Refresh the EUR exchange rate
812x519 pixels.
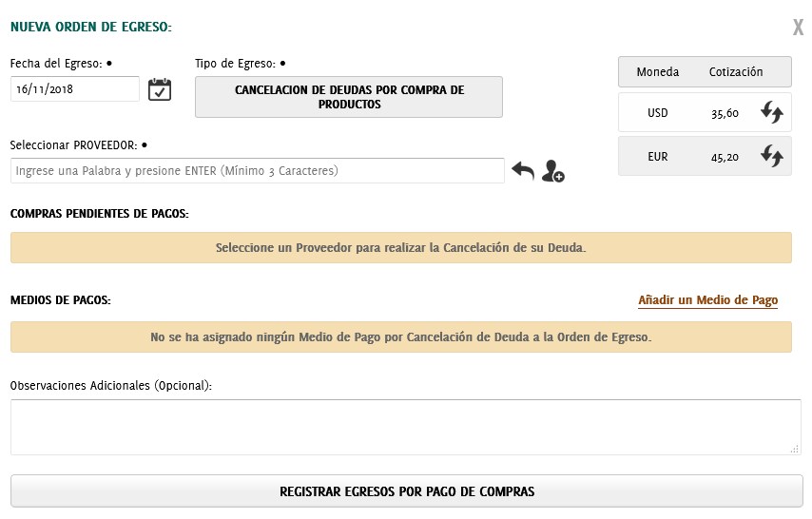coord(771,157)
